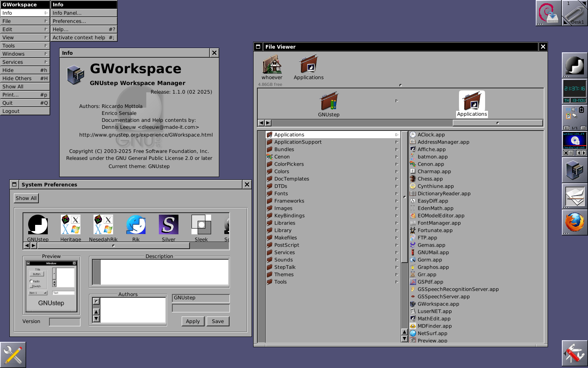Open the Edit menu

(25, 29)
